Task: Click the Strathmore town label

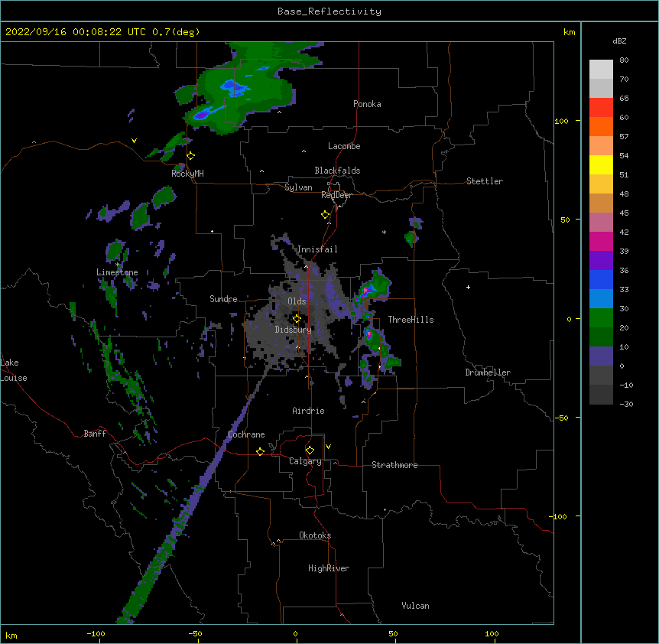Action: click(x=394, y=465)
